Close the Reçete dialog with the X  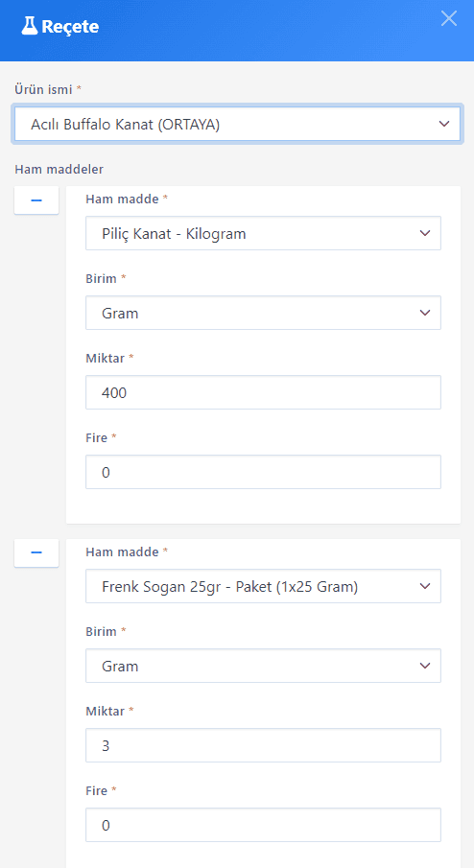tap(448, 18)
